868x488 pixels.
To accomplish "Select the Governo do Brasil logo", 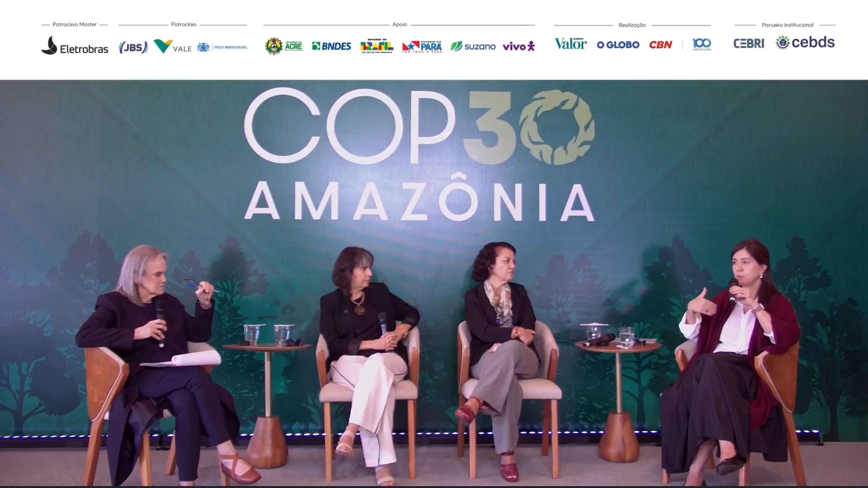I will pos(377,46).
